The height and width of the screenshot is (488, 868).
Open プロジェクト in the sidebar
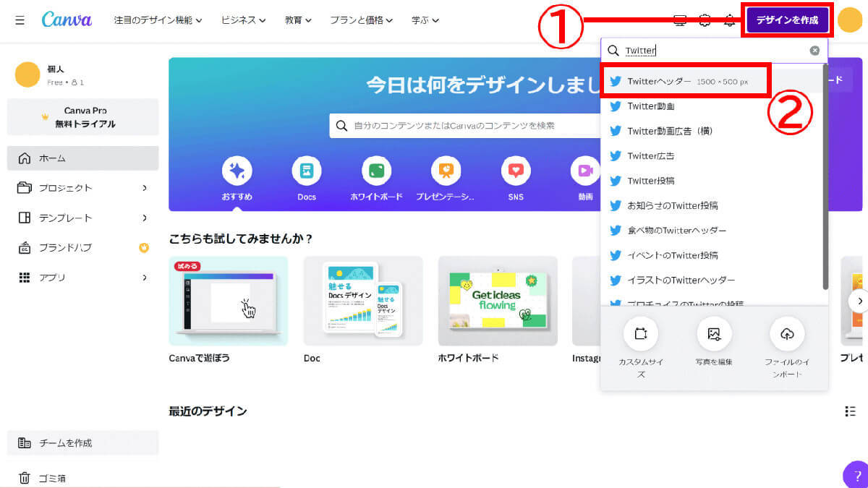pos(82,188)
